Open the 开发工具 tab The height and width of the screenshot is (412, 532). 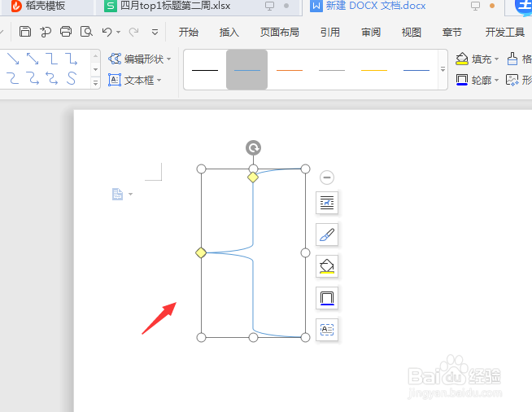click(x=505, y=33)
